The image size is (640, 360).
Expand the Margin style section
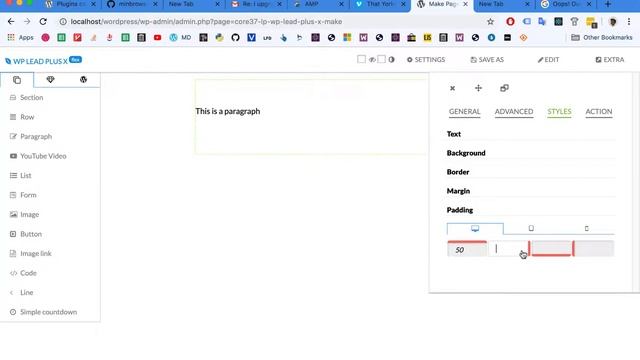(458, 191)
